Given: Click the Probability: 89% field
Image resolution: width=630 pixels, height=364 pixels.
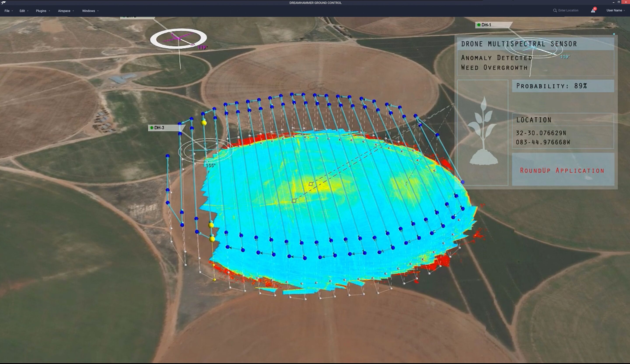Looking at the screenshot, I should 563,86.
